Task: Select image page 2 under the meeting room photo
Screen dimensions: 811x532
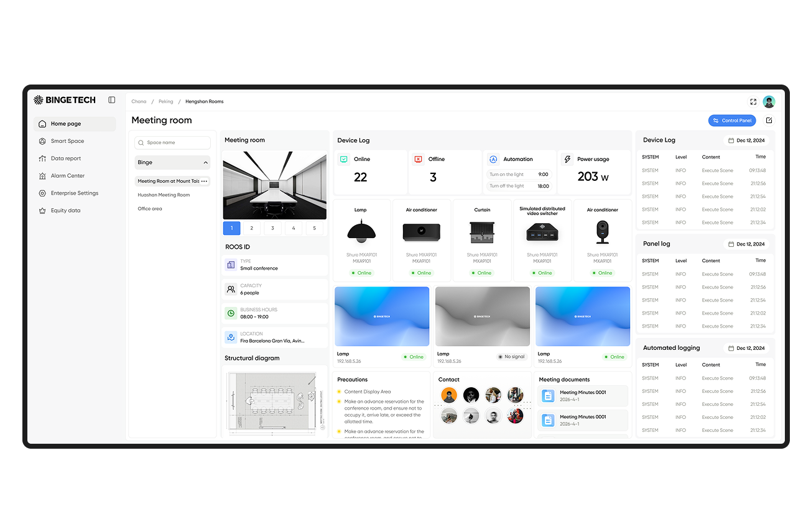Action: (x=252, y=228)
